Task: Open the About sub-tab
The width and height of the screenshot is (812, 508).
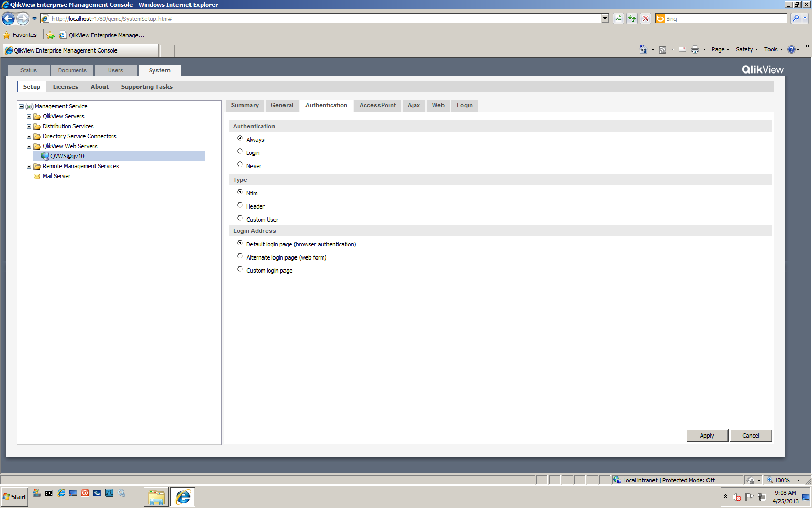Action: [100, 87]
